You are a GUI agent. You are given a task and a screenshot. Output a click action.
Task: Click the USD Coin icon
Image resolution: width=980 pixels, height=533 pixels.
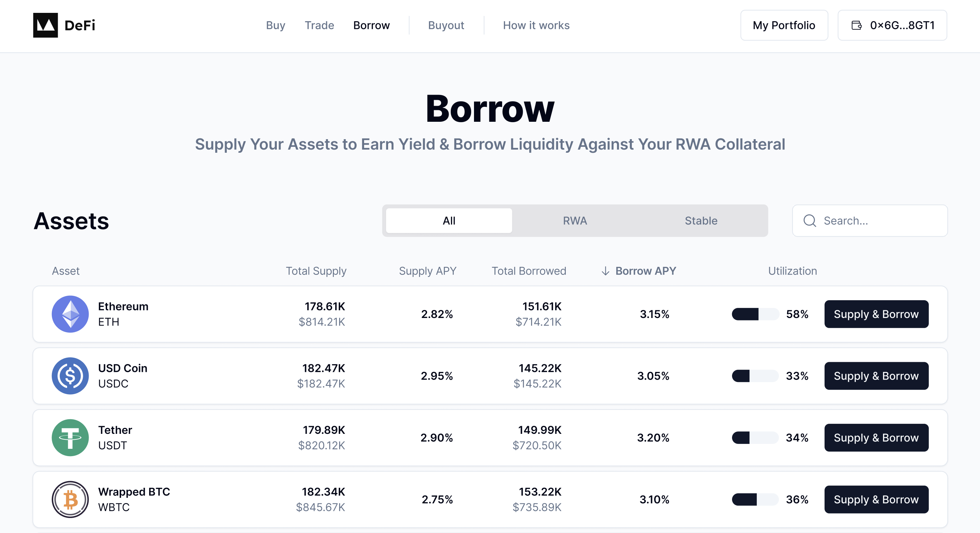tap(70, 376)
